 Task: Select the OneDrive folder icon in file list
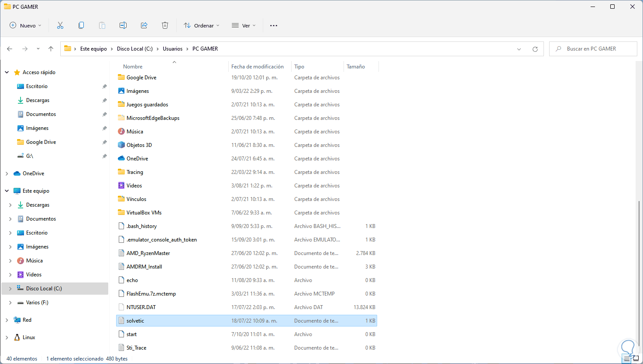(x=121, y=159)
